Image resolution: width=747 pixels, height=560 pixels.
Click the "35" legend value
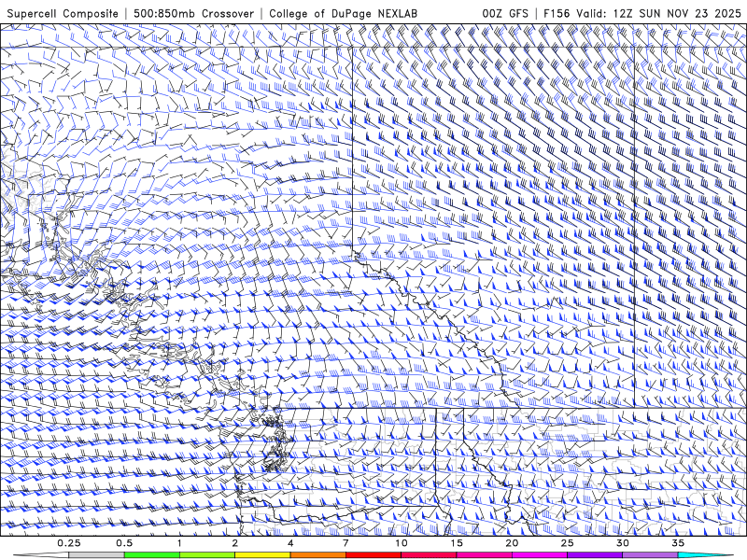[x=678, y=543]
